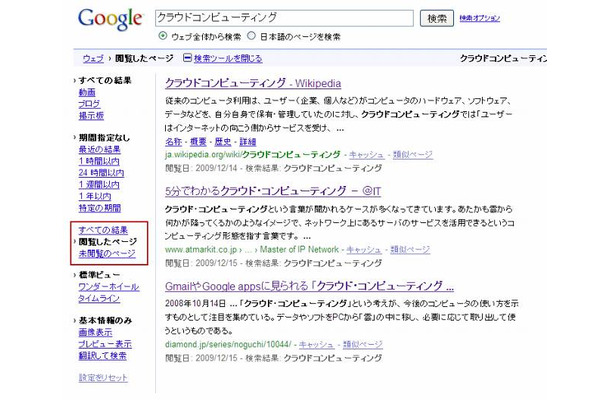Open キャッシュ for atmarkit result

(x=364, y=250)
